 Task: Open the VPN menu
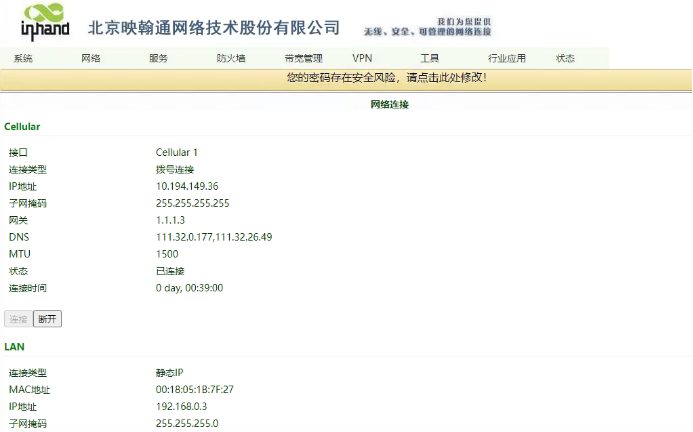tap(362, 58)
